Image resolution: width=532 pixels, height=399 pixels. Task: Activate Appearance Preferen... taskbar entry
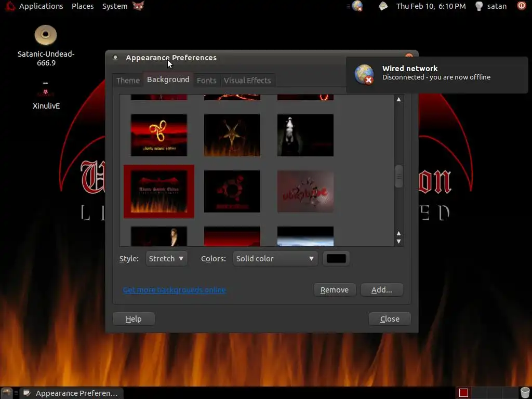pos(71,393)
